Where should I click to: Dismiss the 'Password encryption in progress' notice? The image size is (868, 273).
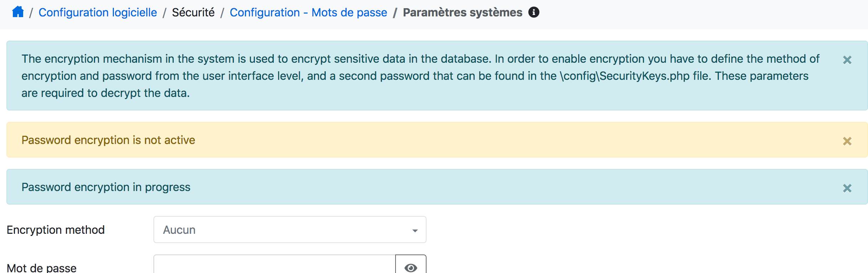coord(848,187)
